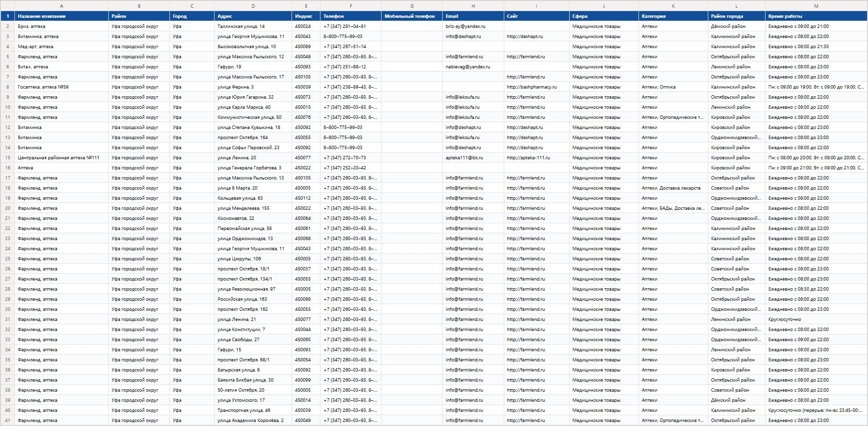
Task: Click the hours "Ежедневно с 09:00 до 21:00"
Action: tap(816, 26)
